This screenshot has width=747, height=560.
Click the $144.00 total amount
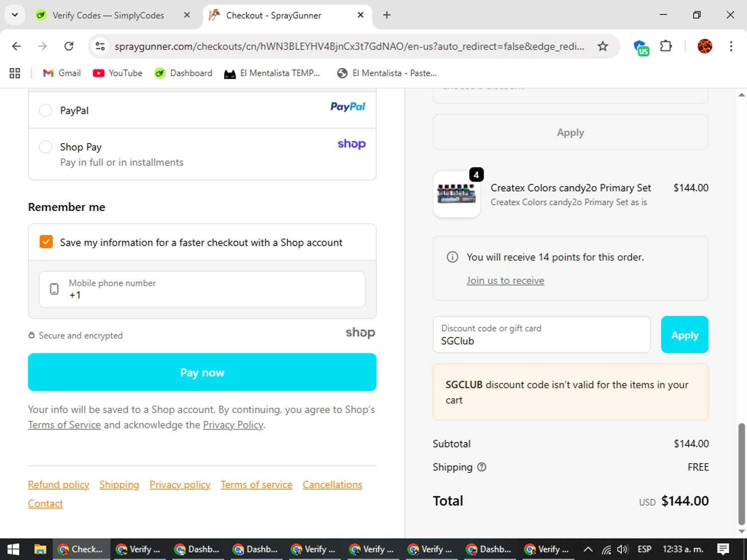click(685, 501)
